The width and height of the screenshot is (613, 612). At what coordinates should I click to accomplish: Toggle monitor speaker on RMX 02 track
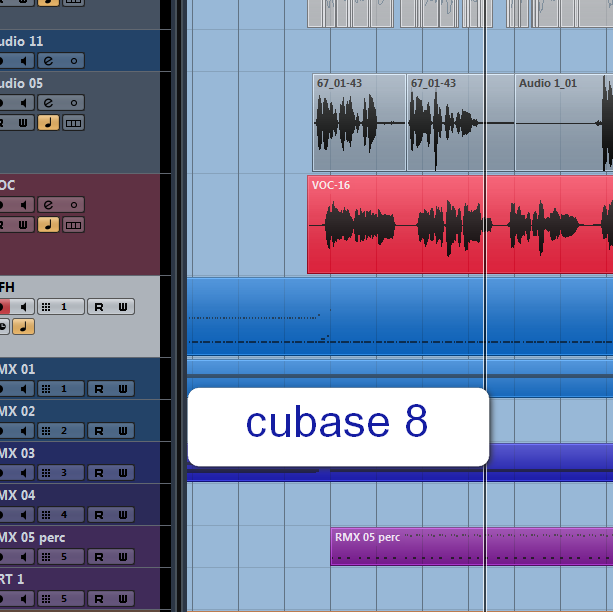[x=24, y=431]
